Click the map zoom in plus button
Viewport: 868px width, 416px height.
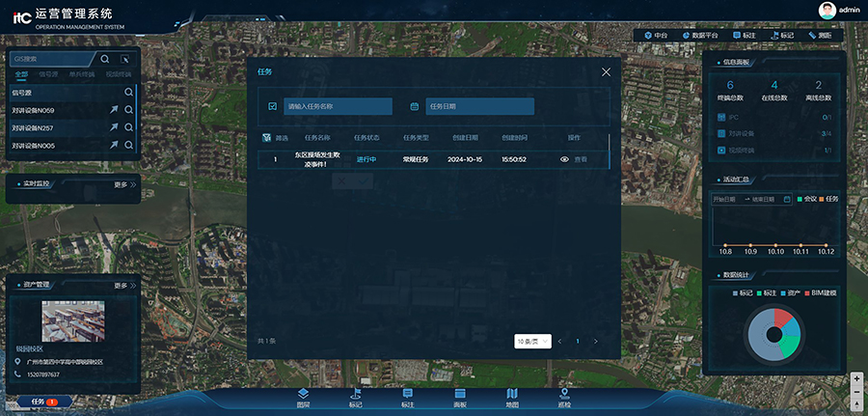856,379
